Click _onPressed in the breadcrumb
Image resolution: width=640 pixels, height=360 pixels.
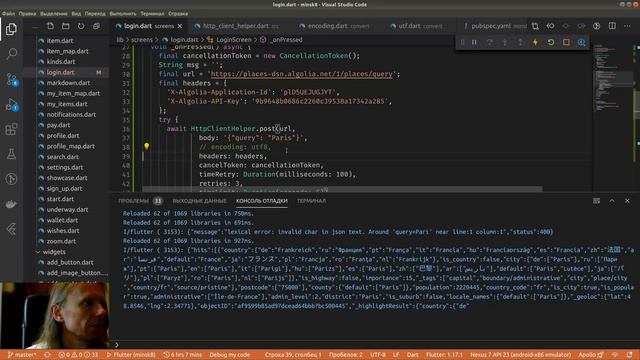tap(286, 40)
